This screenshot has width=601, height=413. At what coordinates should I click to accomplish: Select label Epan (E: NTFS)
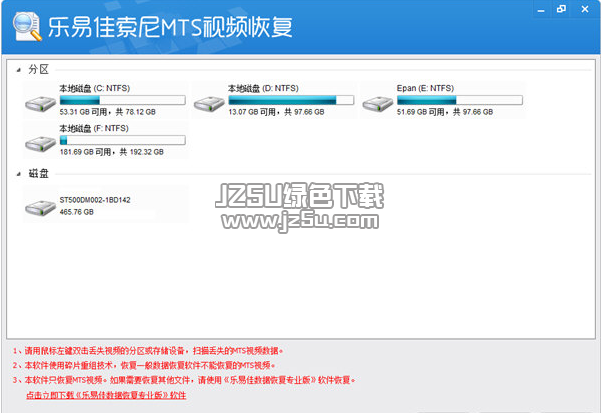point(425,88)
